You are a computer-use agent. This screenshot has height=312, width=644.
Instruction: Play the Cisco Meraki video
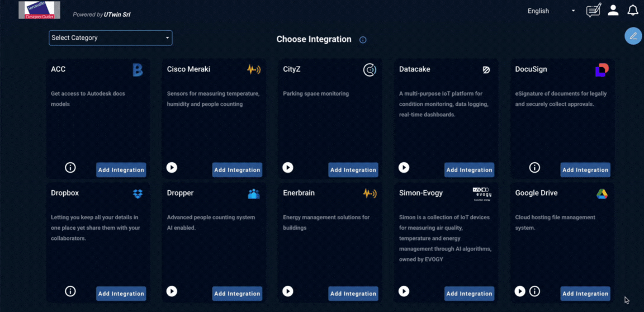pos(172,168)
